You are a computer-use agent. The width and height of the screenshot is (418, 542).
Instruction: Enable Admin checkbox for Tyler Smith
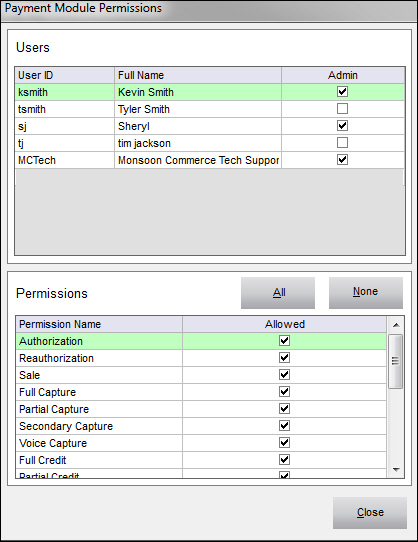tap(342, 109)
